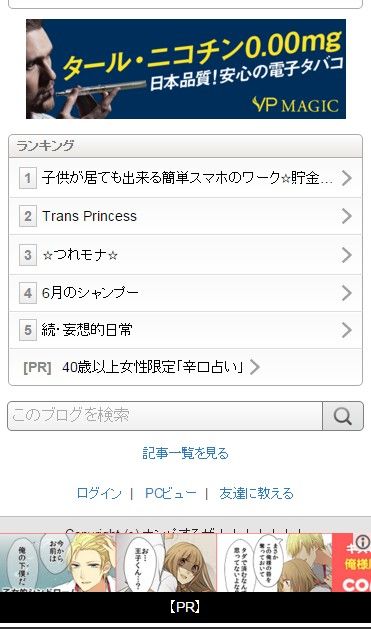
Task: Click rank number 2 badge
Action: pyautogui.click(x=28, y=216)
